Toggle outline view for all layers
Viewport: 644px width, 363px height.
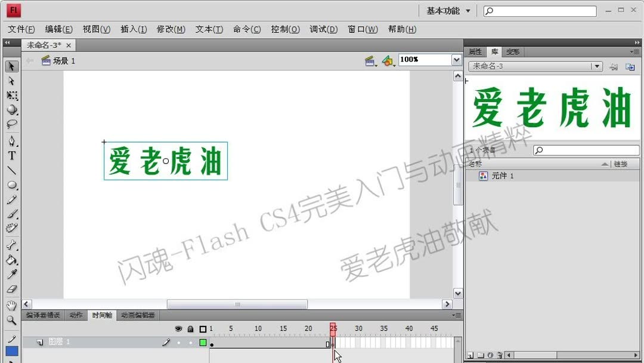(x=203, y=329)
